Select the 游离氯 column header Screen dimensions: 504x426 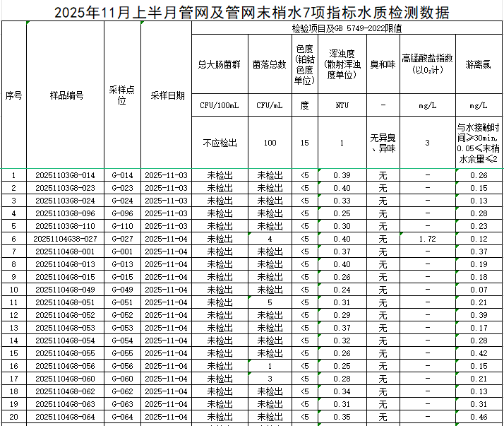pos(479,64)
